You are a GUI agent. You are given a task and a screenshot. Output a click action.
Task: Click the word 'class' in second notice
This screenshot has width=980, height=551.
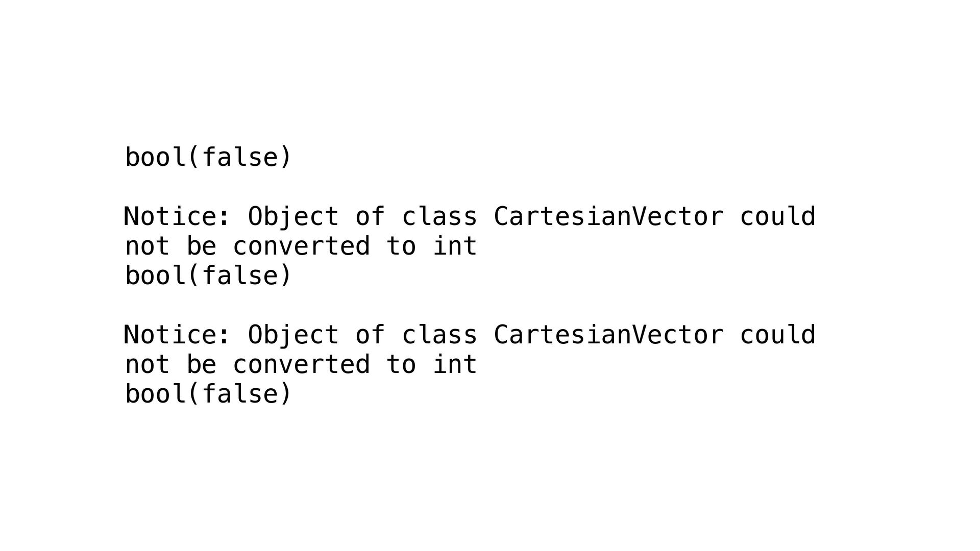click(x=439, y=335)
